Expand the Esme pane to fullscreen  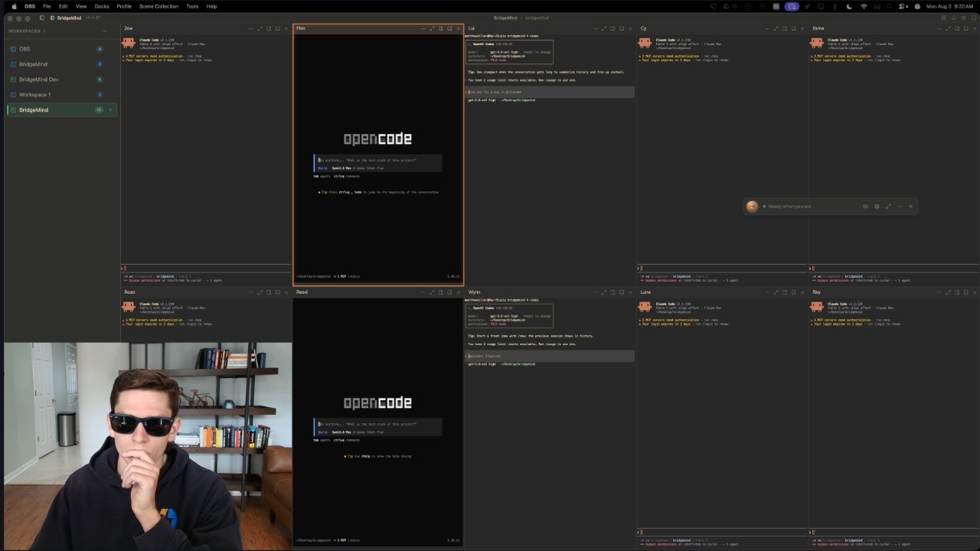(x=948, y=28)
